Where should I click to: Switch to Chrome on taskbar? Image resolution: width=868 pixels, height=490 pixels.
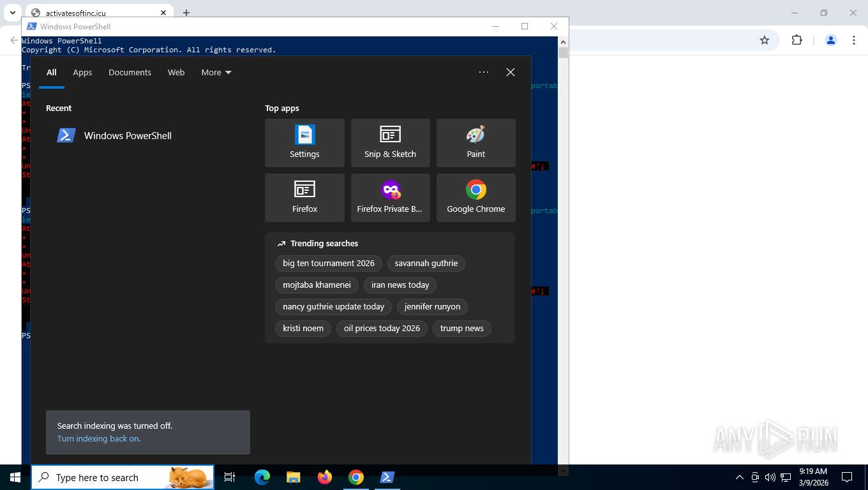(356, 477)
